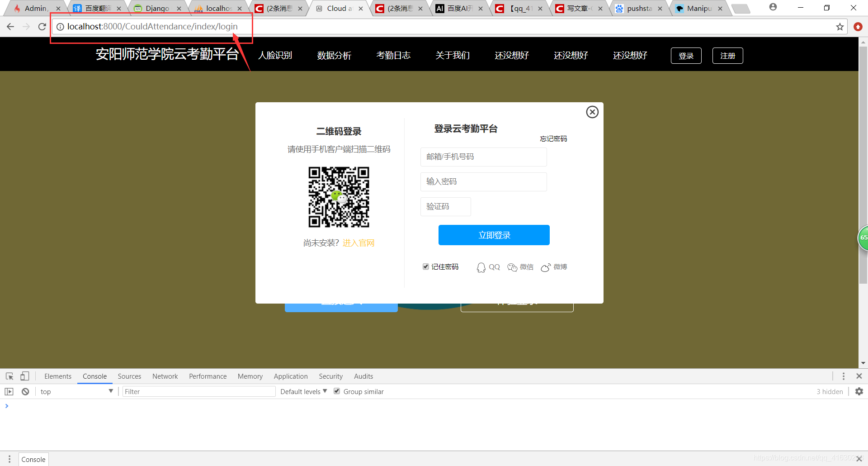The image size is (868, 466).
Task: Clear console with the block icon
Action: click(x=25, y=391)
